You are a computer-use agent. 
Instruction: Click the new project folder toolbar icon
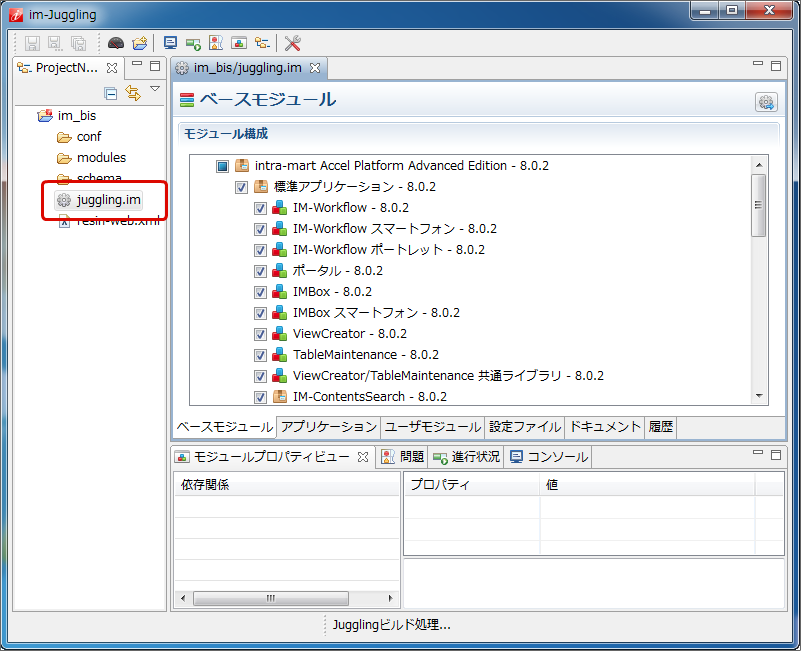click(139, 43)
